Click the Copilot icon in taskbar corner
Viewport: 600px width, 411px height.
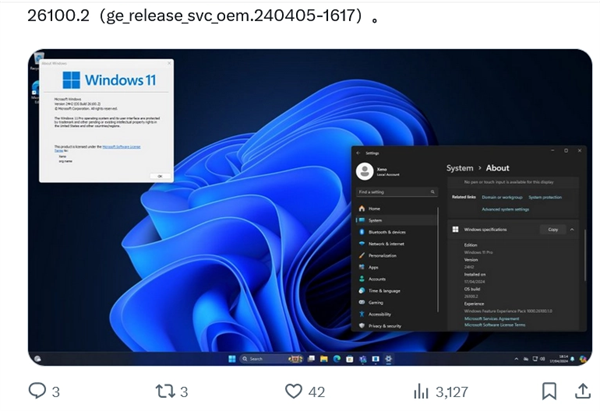coord(583,359)
